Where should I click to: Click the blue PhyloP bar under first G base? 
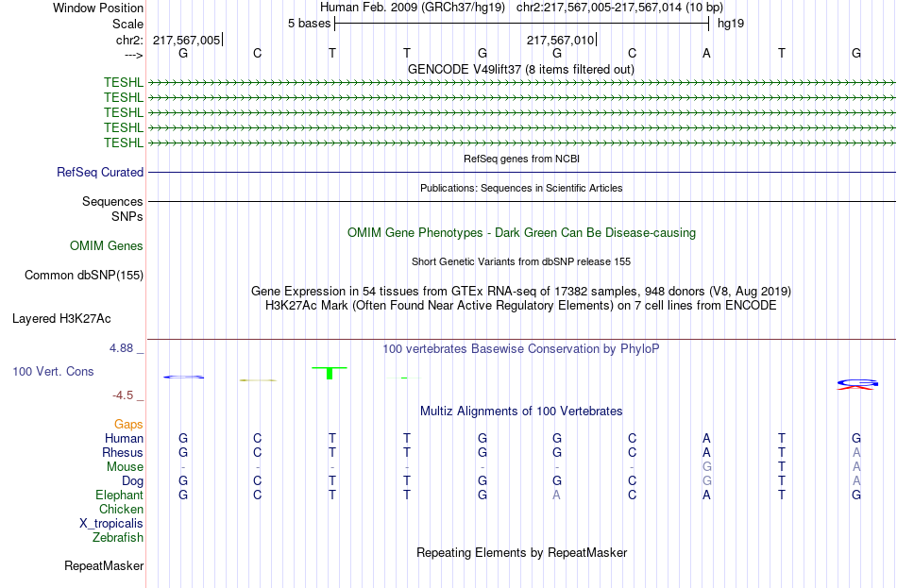coord(183,377)
